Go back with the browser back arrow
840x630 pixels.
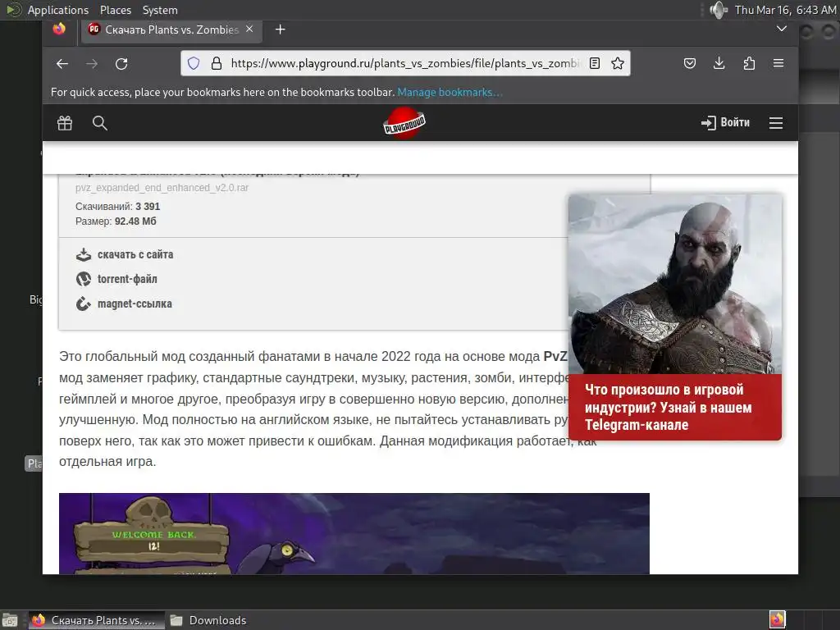click(62, 64)
